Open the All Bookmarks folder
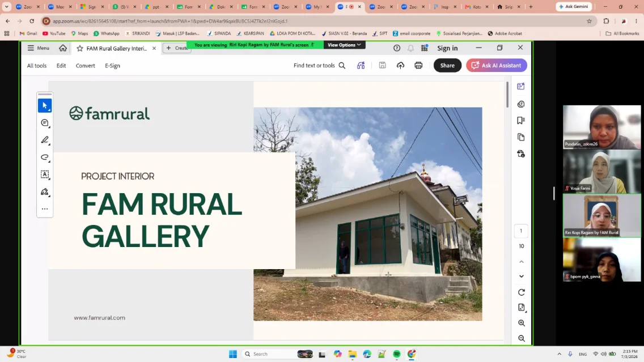 [x=622, y=33]
